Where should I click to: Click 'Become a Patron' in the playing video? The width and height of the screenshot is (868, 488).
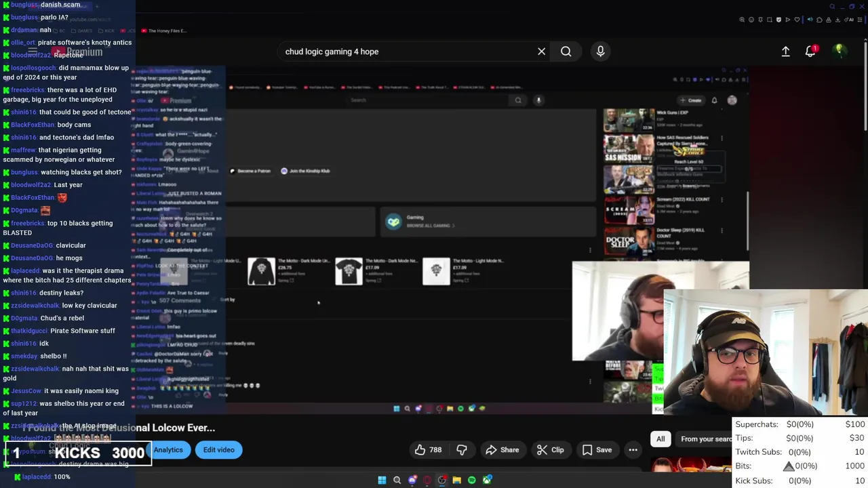click(x=250, y=171)
